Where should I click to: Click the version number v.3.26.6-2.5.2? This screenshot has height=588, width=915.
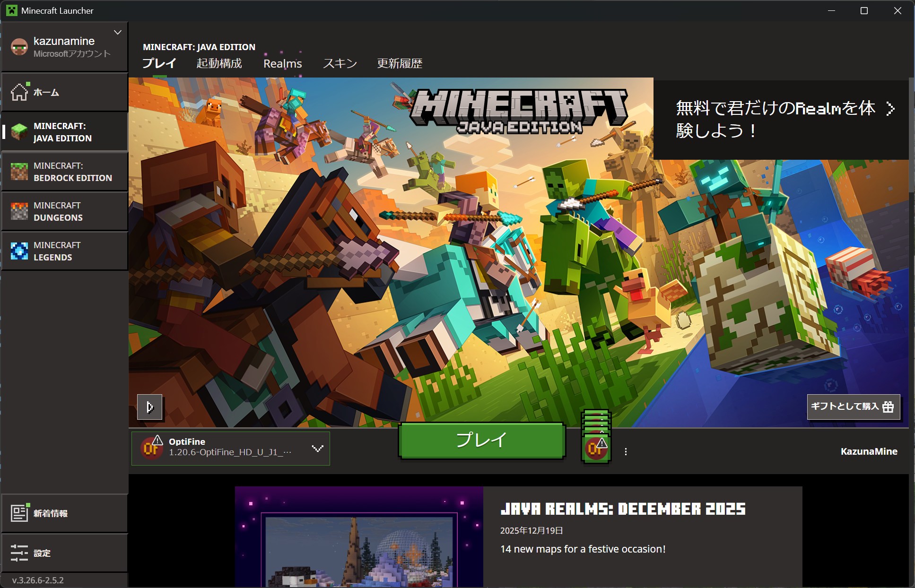pyautogui.click(x=38, y=580)
